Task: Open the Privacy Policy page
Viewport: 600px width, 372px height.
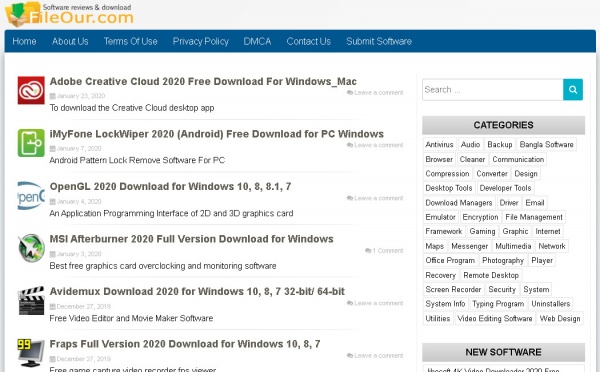Action: coord(201,41)
